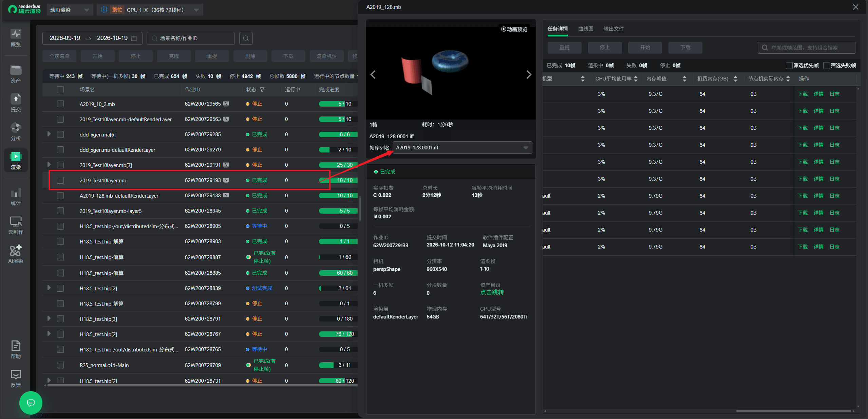Select the 渲染 render sidebar icon
Screen dimensions: 868x419
16,160
